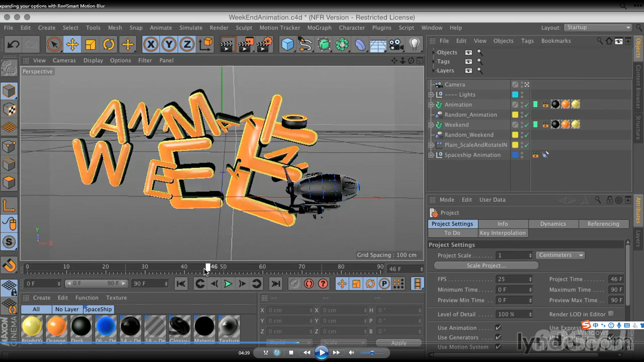644x362 pixels.
Task: Expand Spaceship Animation in object tree
Action: pyautogui.click(x=431, y=155)
